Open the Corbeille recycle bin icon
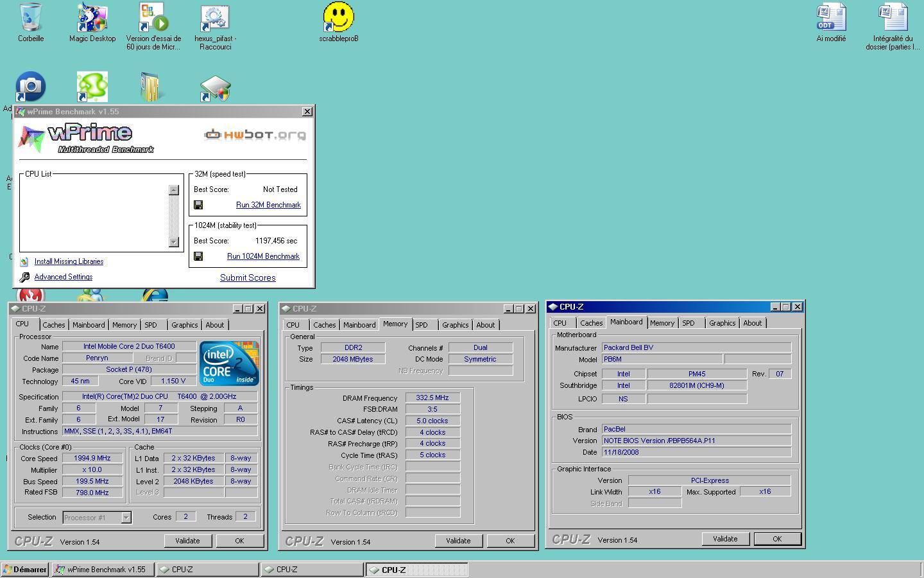The image size is (924, 578). [x=30, y=17]
